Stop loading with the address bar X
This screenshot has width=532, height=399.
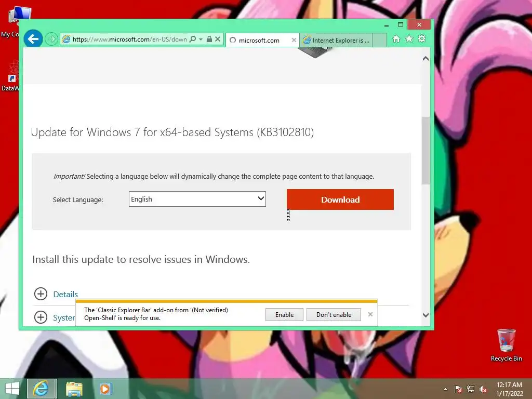tap(218, 39)
